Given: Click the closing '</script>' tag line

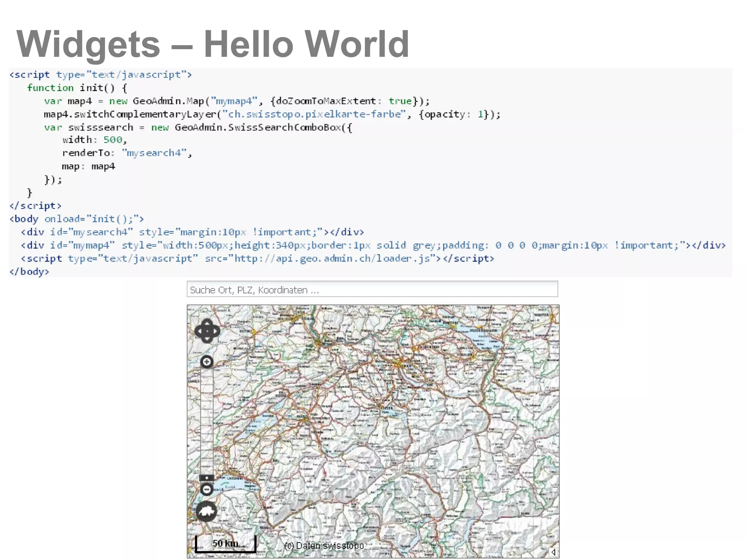Looking at the screenshot, I should (x=35, y=206).
